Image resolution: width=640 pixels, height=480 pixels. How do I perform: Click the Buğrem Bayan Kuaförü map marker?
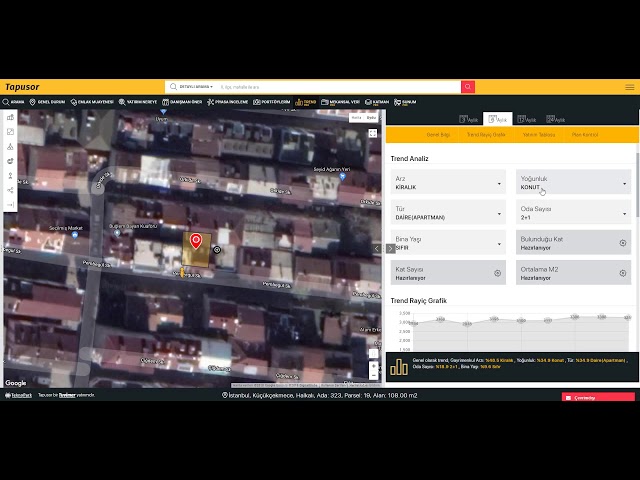pos(117,233)
